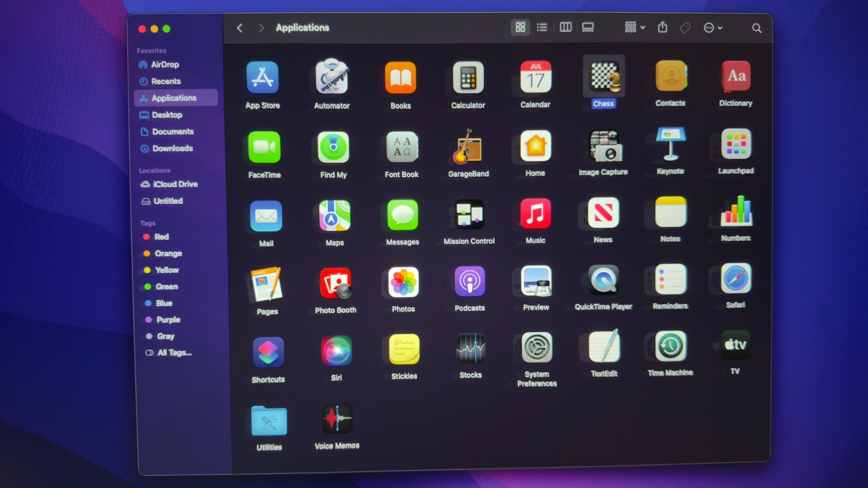Select the TextEdit app icon
Viewport: 868px width, 488px height.
pyautogui.click(x=604, y=346)
